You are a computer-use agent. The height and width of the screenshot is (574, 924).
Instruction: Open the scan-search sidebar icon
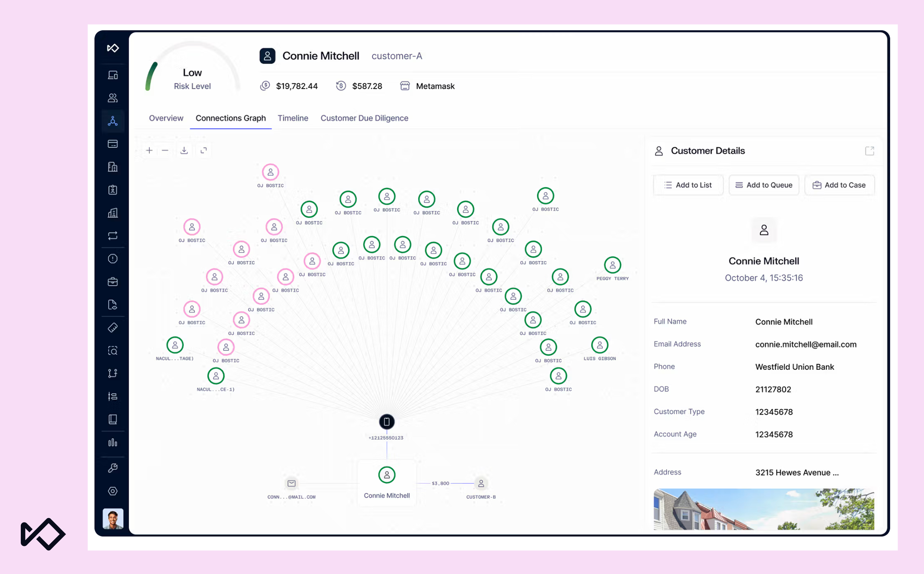pos(113,350)
